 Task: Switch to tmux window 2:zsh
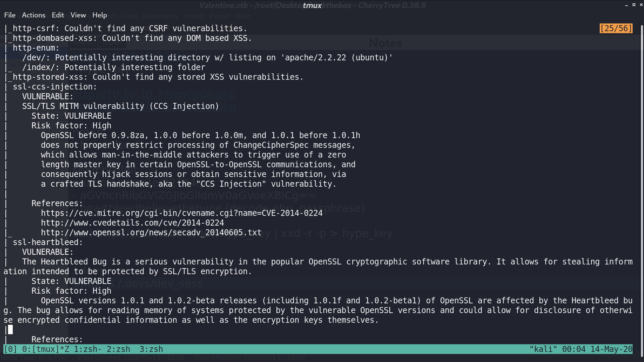point(118,349)
